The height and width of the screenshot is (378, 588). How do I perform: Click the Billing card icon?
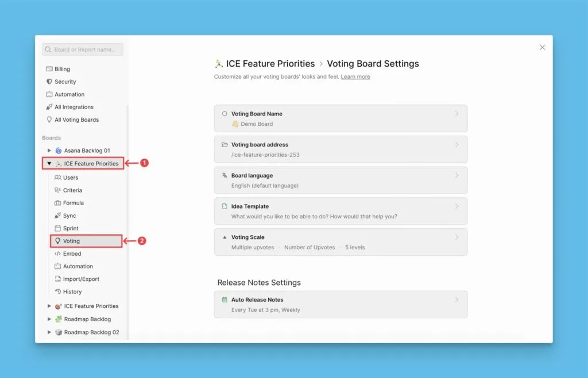tap(49, 69)
